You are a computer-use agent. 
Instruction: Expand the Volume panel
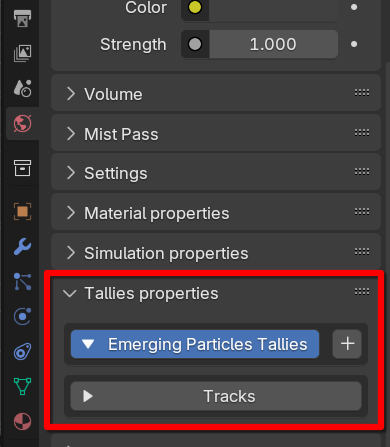[216, 94]
